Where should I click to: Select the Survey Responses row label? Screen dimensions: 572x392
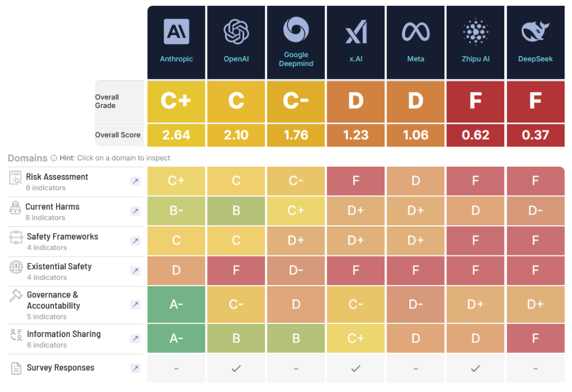pyautogui.click(x=60, y=368)
